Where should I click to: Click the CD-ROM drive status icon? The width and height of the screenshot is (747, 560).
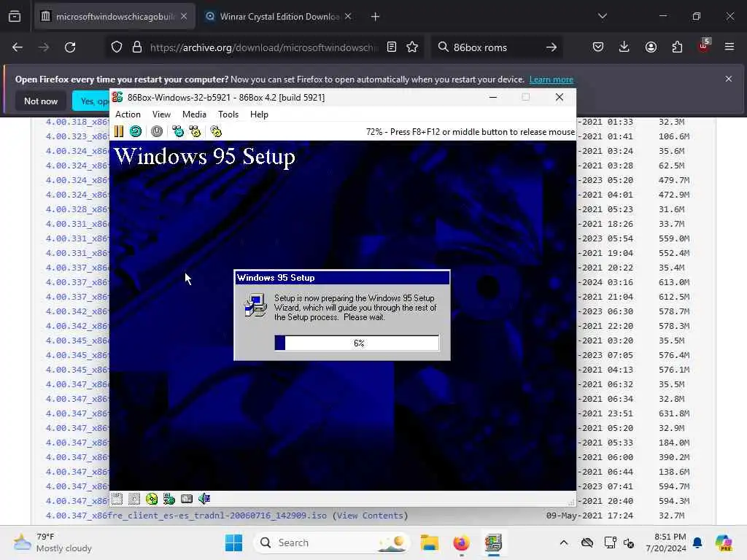click(152, 499)
